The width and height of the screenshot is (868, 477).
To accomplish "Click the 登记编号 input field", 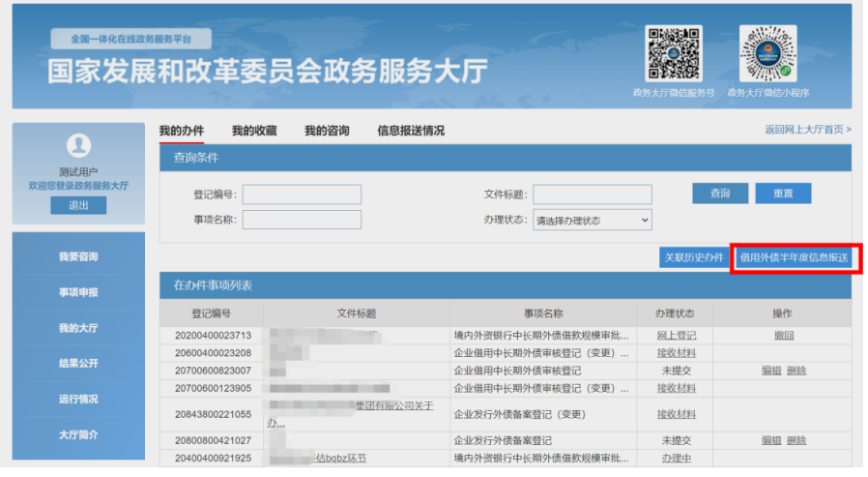I will point(302,194).
